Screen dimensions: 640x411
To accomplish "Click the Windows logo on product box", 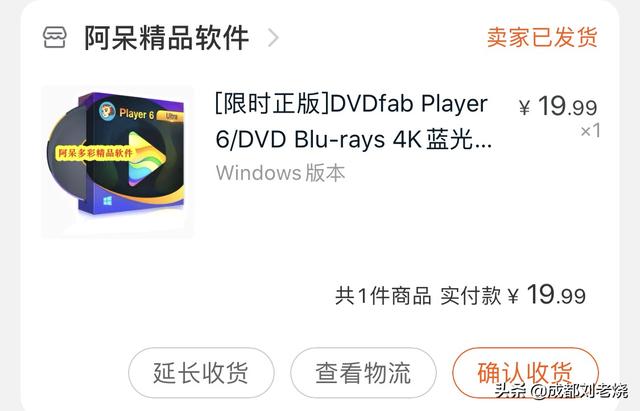I will pos(107,201).
